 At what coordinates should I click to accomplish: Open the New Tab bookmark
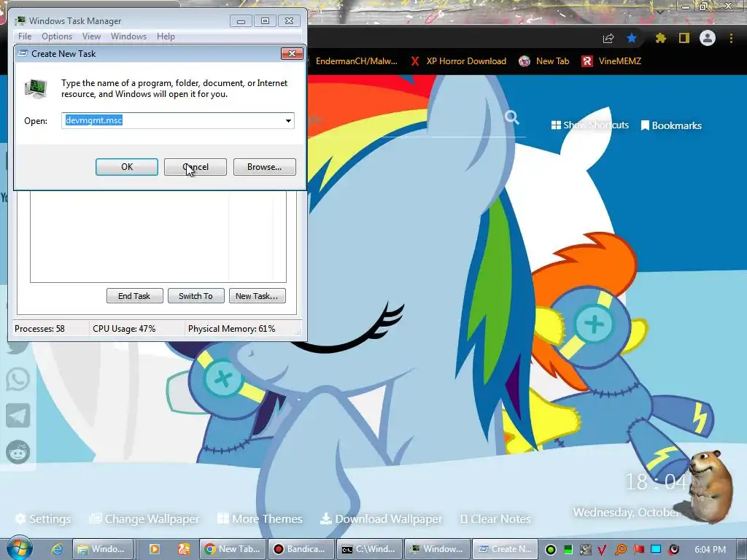pyautogui.click(x=544, y=61)
